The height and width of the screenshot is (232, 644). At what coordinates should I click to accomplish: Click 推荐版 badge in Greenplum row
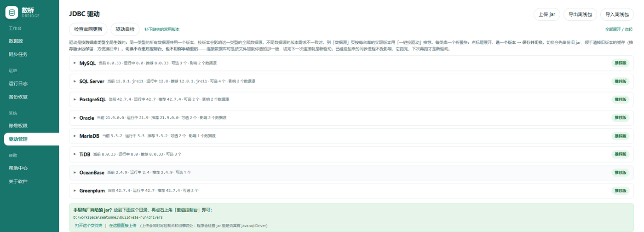(620, 191)
